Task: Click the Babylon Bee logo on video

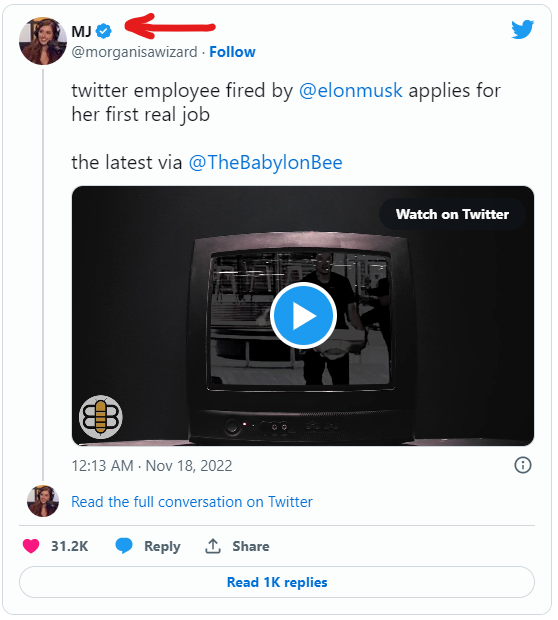Action: tap(100, 417)
